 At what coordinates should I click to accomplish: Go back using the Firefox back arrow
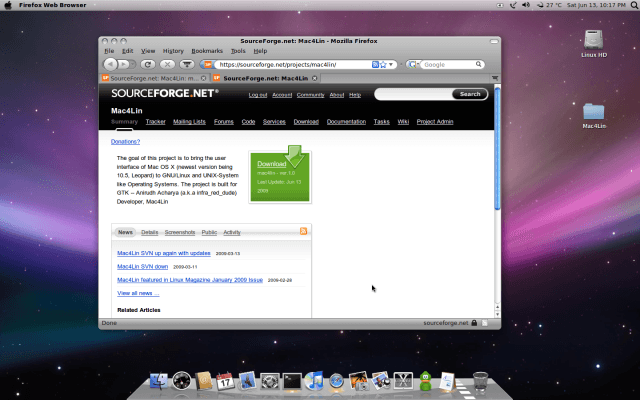click(110, 64)
